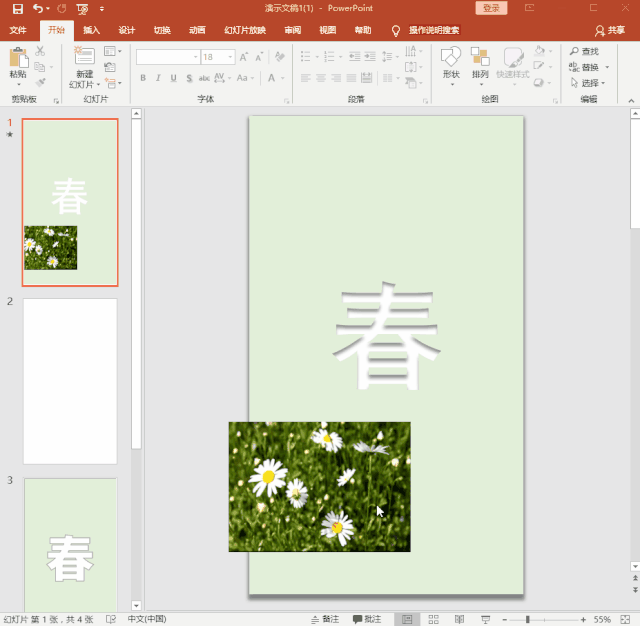Click the Undo arrow icon
640x626 pixels.
(38, 9)
